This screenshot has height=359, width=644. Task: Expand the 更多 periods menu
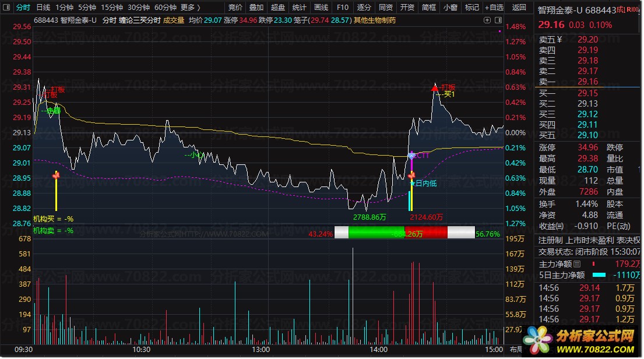click(x=190, y=8)
